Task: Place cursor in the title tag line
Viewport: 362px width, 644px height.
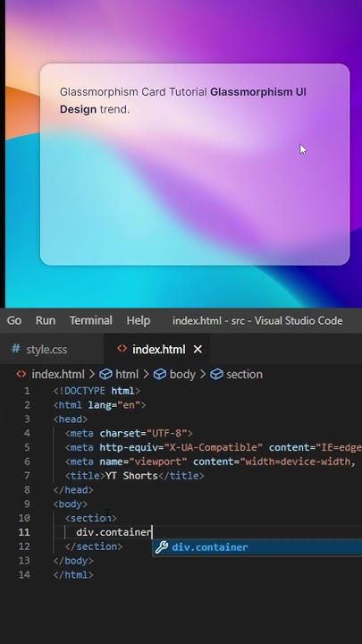Action: (x=134, y=476)
